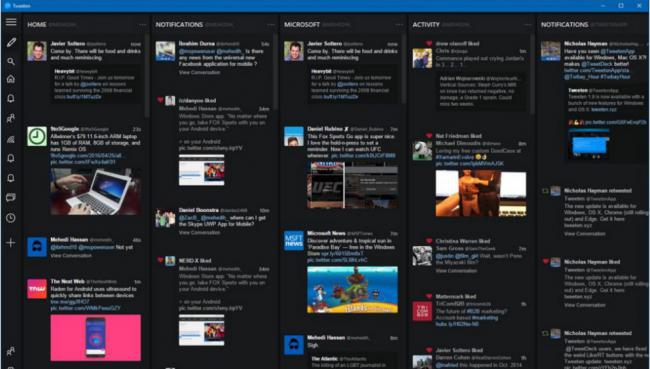Click heart icon beside 'ilchlanyos liked' notification
Viewport: 650px width, 369px height.
[160, 100]
